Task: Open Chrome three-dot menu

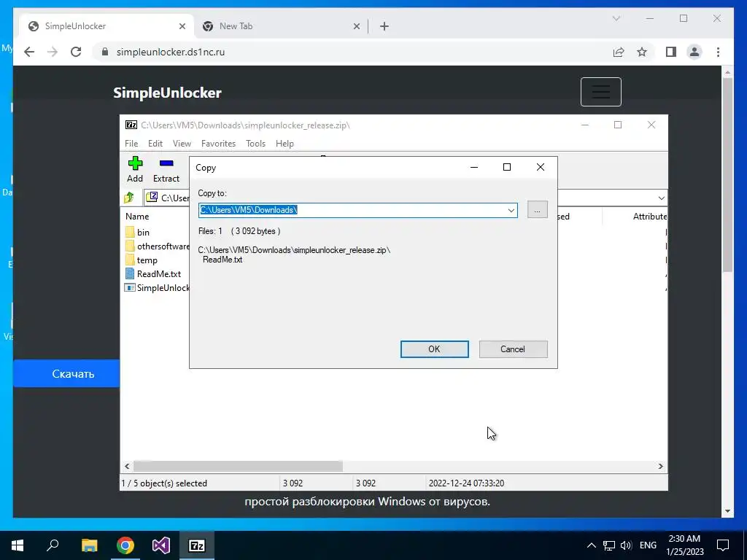Action: pos(718,52)
